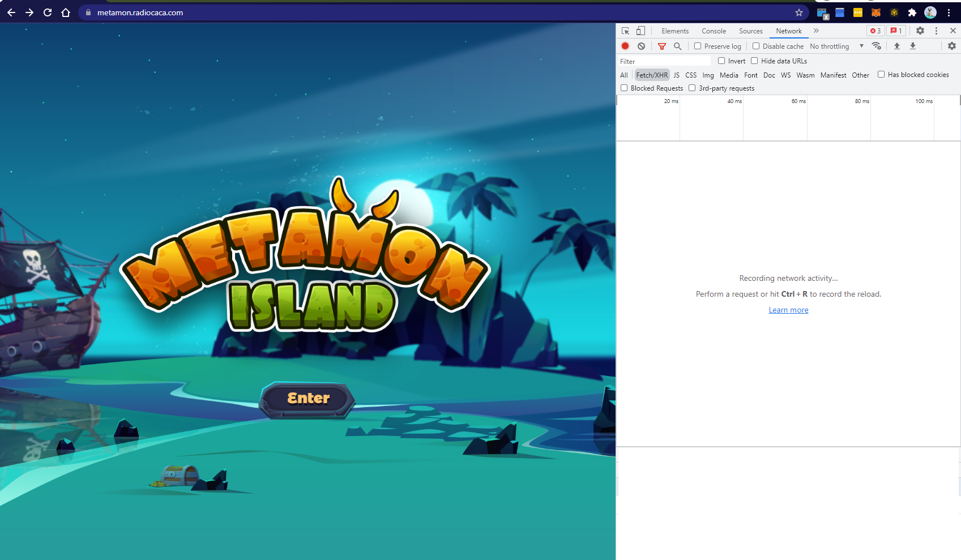
Task: Open the network conditions wifi icon
Action: click(877, 46)
